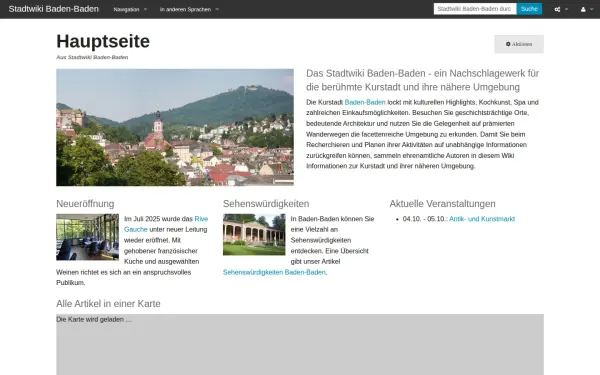
Task: View the Baden-Baden city panorama image
Action: [175, 127]
